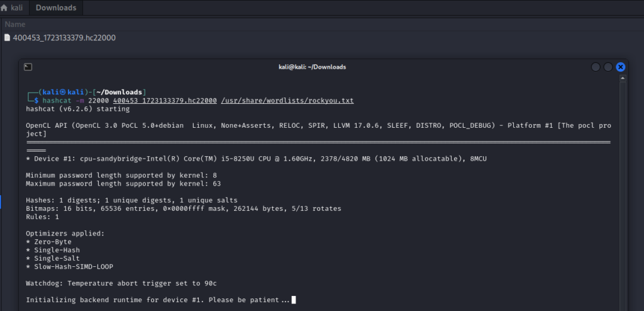Sort files by the Name column header
This screenshot has width=644, height=311.
pyautogui.click(x=15, y=24)
